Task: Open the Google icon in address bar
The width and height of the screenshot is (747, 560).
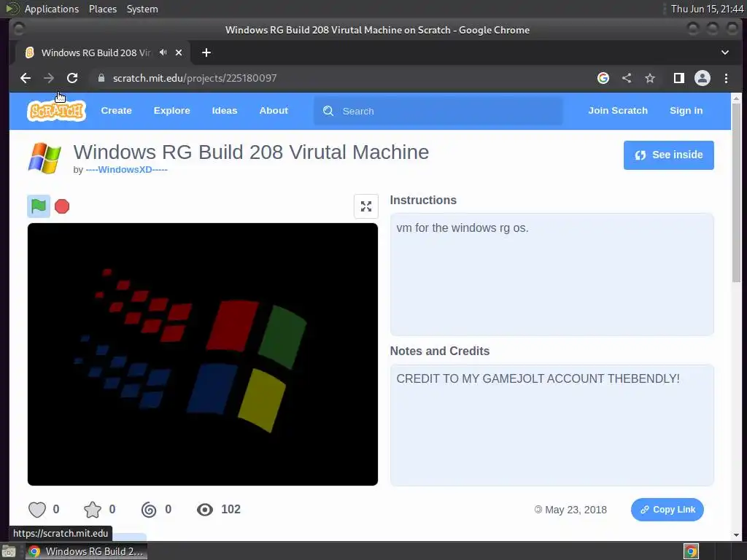Action: (x=603, y=78)
